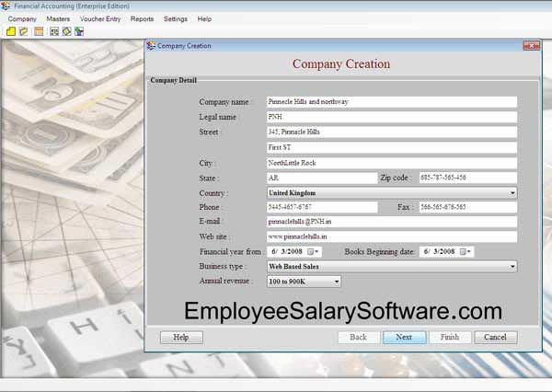The width and height of the screenshot is (552, 392).
Task: Click the State field containing AR
Action: [x=322, y=178]
